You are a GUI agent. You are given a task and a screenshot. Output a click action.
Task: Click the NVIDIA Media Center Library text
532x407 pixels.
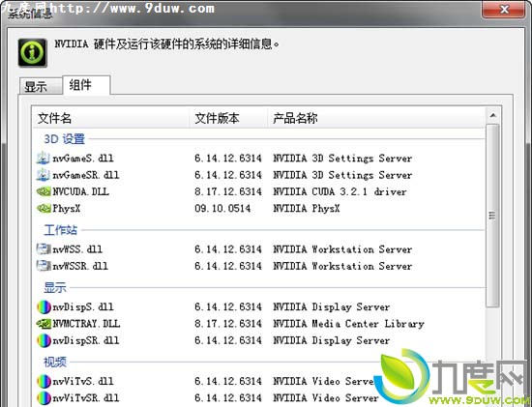tap(349, 324)
